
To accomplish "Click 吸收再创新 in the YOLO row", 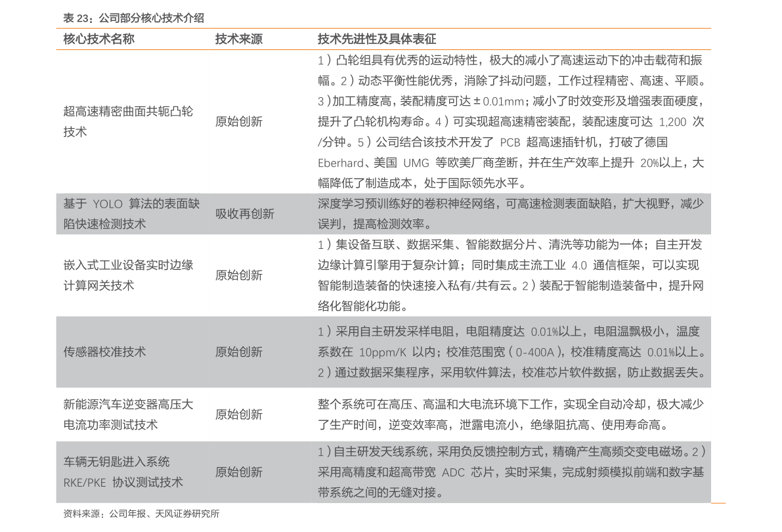I will click(244, 213).
